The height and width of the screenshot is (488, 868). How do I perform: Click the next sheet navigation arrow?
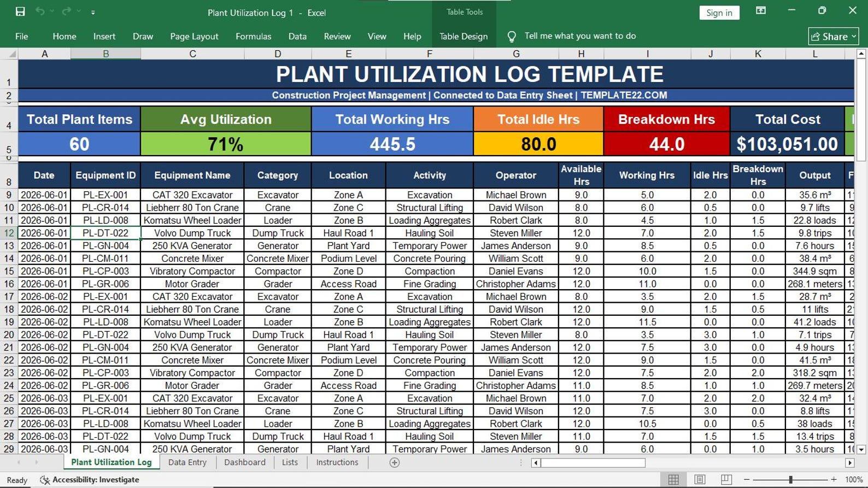(x=37, y=462)
